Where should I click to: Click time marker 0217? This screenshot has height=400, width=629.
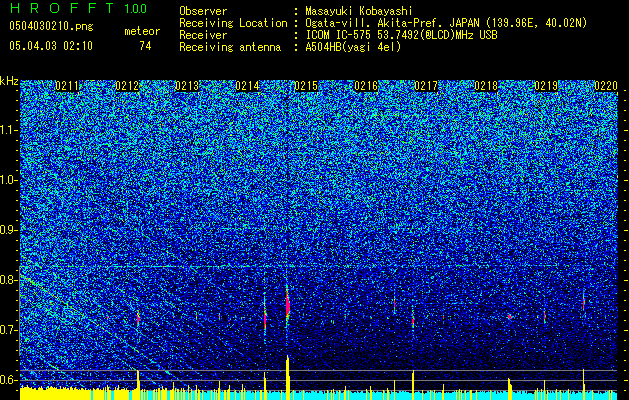tap(426, 86)
